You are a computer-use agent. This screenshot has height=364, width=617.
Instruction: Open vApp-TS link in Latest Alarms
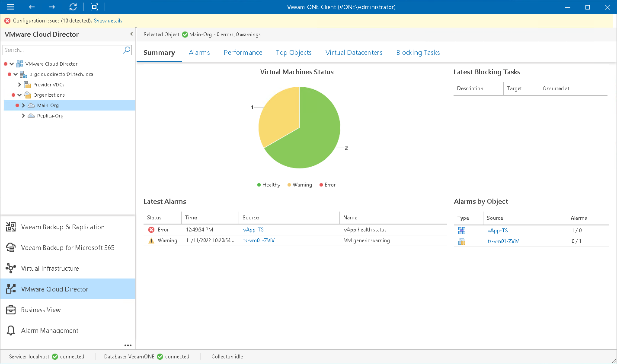click(253, 230)
